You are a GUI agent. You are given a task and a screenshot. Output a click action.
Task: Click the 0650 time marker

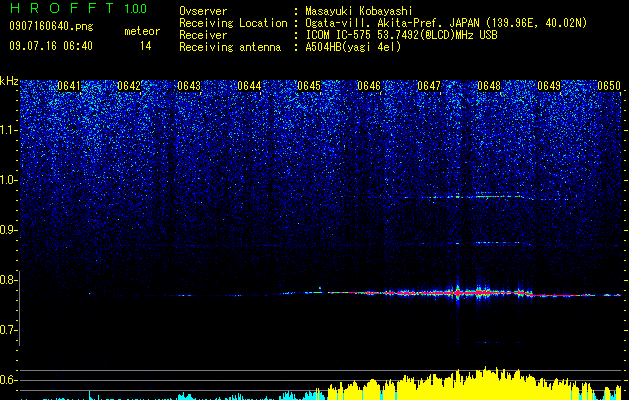(x=609, y=86)
